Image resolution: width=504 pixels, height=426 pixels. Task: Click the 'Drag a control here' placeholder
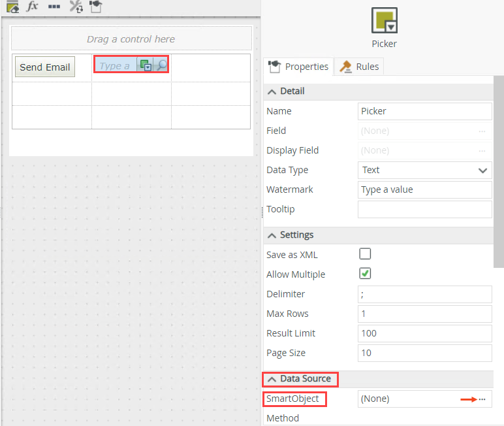tap(131, 39)
